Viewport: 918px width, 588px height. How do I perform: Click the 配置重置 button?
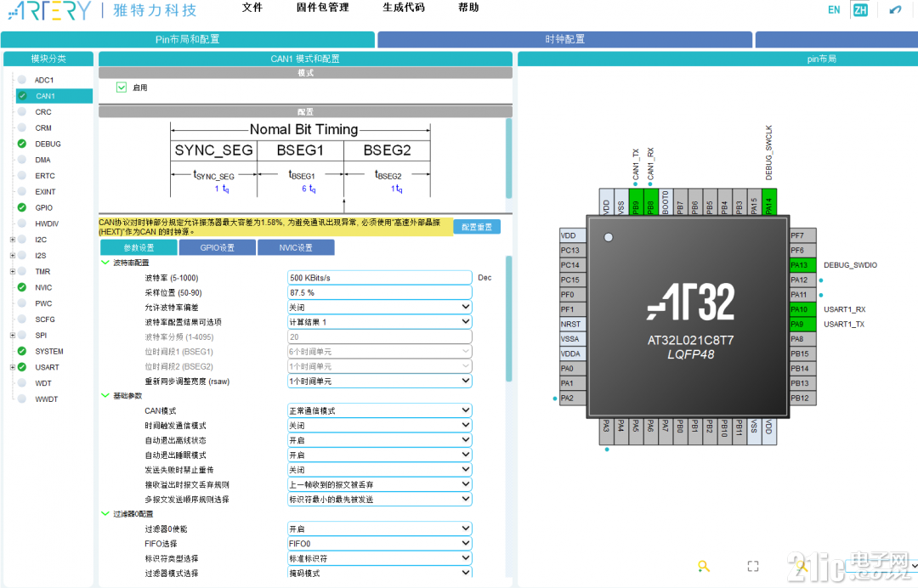pyautogui.click(x=477, y=226)
